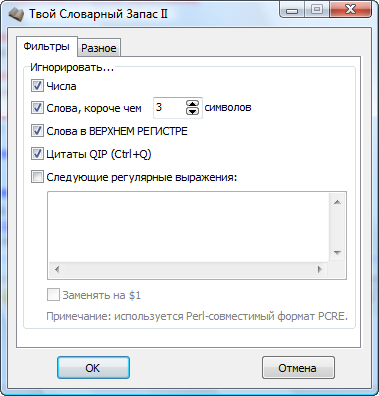Uncheck the Числа checkbox

tap(37, 86)
